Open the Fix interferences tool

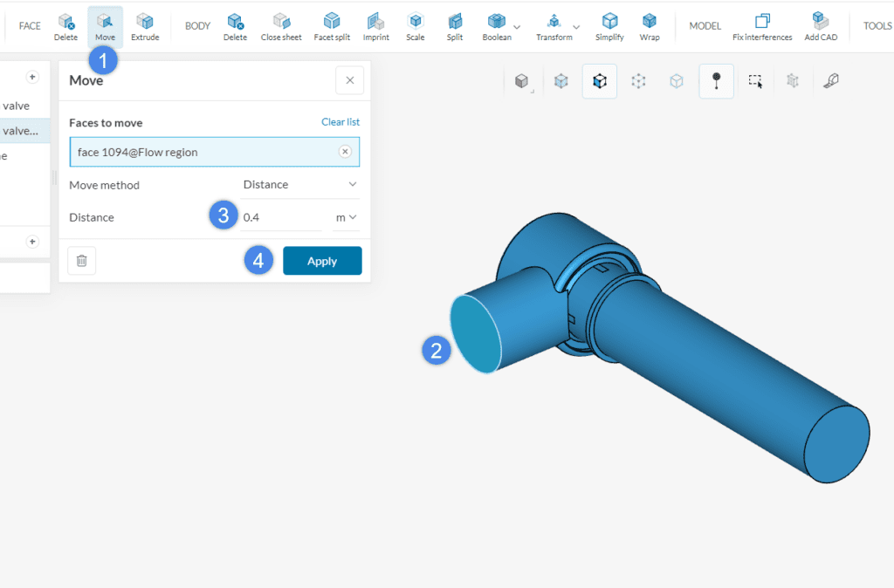(x=761, y=25)
